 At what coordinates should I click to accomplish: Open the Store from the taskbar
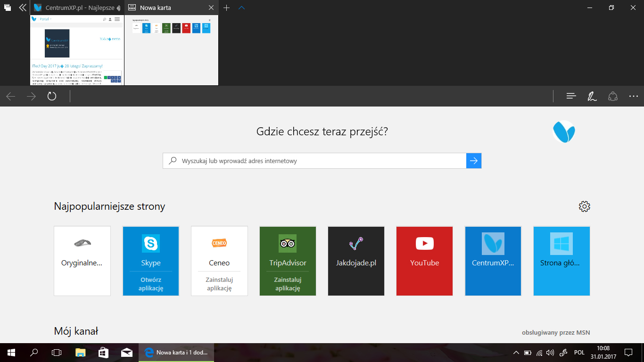coord(104,353)
